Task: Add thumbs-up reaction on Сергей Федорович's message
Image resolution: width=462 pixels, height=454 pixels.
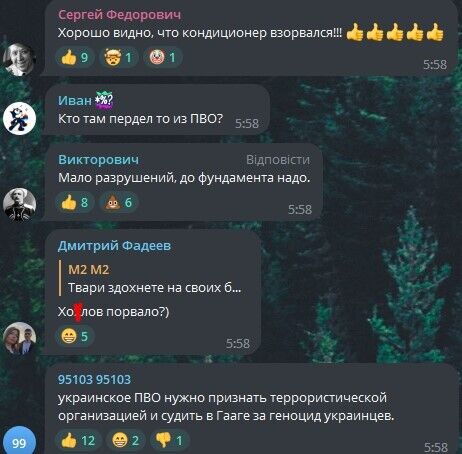Action: 75,57
